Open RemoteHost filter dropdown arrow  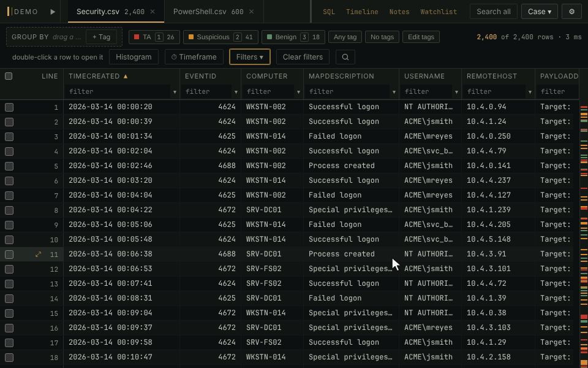click(x=530, y=92)
